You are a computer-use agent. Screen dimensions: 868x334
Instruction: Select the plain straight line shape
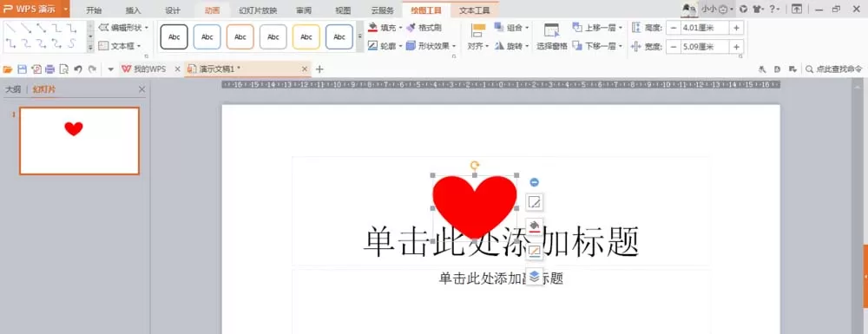pos(10,29)
